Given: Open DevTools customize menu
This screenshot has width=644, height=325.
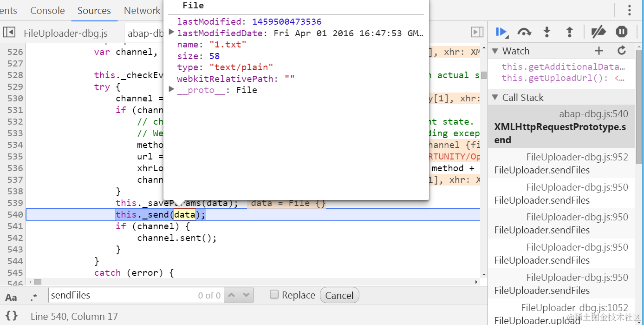Looking at the screenshot, I should (630, 10).
